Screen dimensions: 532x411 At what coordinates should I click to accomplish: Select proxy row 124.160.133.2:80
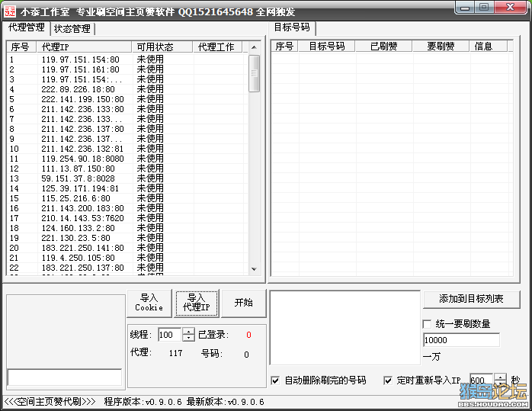(x=127, y=228)
